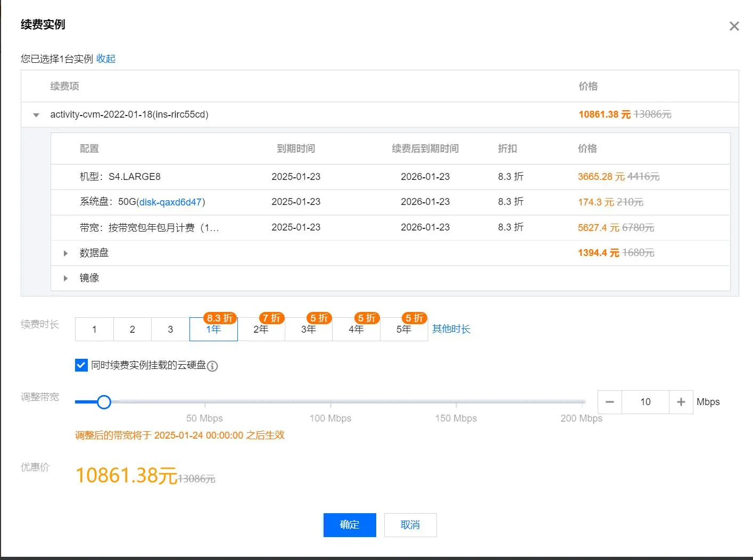753x560 pixels.
Task: Select 3年 renewal duration
Action: [309, 329]
